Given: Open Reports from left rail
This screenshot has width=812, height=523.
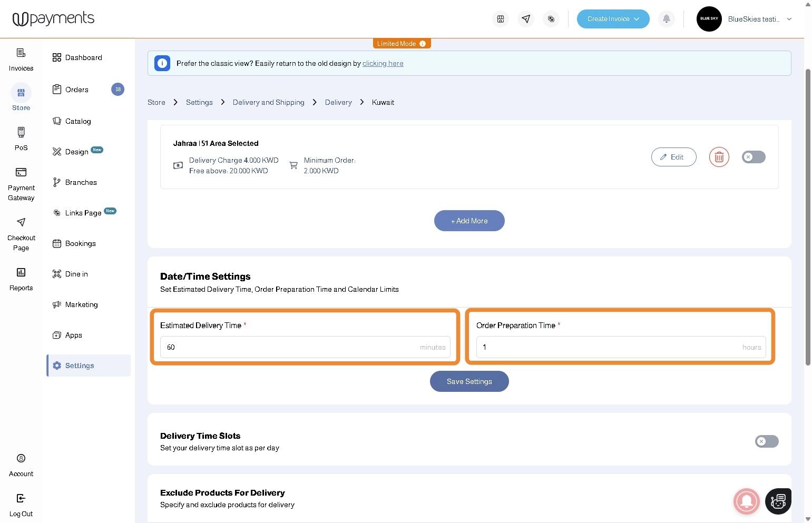Looking at the screenshot, I should pyautogui.click(x=21, y=279).
